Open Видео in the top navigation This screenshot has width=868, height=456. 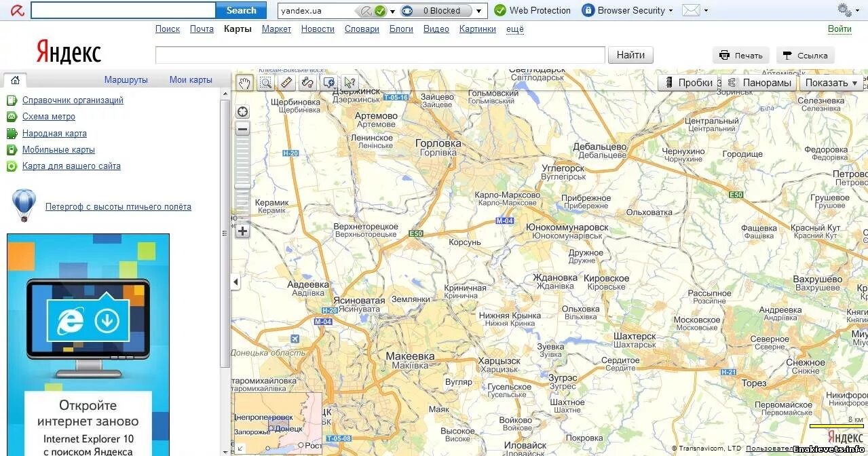click(x=436, y=28)
